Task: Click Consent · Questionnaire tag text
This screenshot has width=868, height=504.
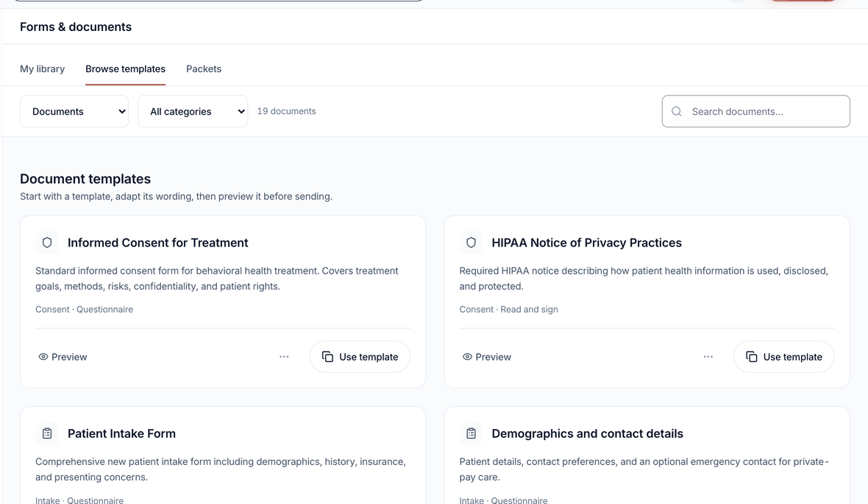Action: (x=84, y=309)
